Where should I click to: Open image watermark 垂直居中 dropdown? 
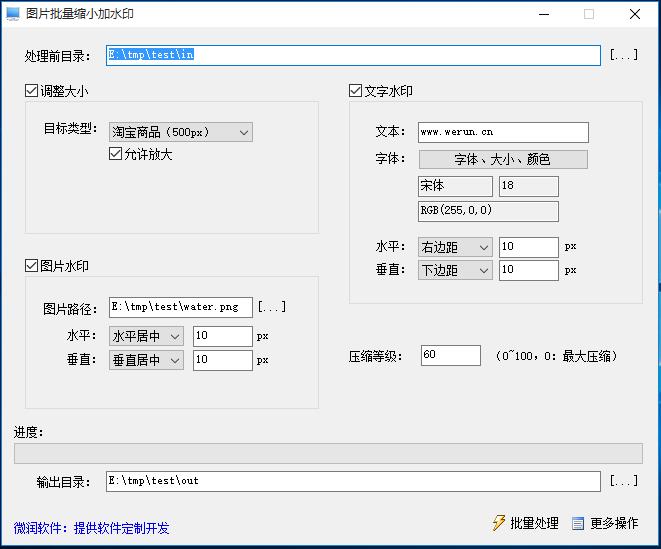point(146,360)
